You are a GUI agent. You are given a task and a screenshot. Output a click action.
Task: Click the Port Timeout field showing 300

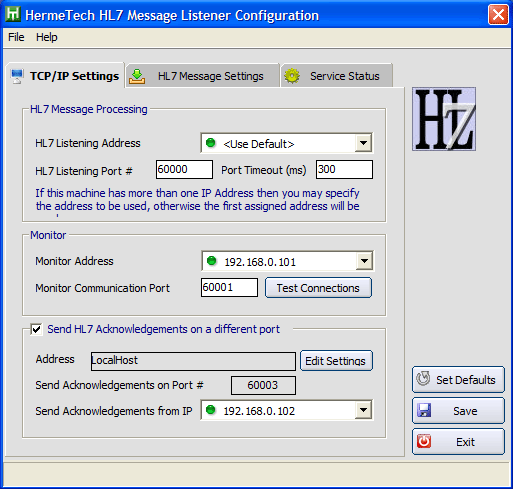coord(344,169)
